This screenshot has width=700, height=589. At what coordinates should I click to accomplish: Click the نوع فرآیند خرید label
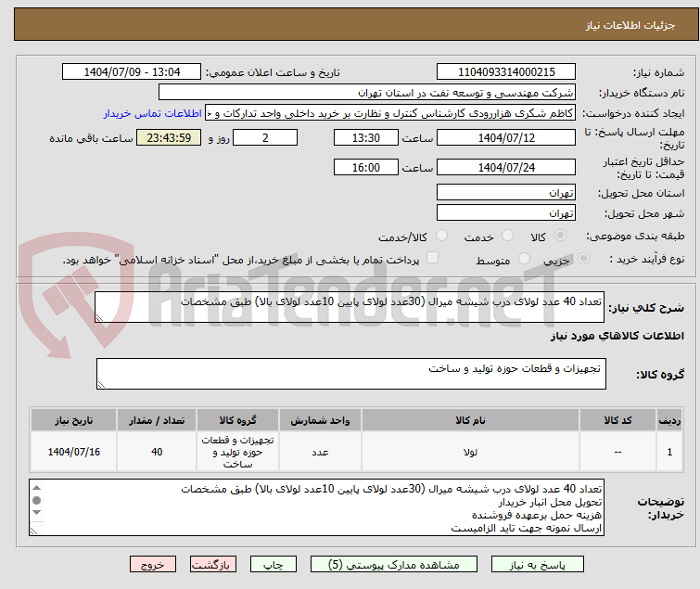pyautogui.click(x=646, y=259)
